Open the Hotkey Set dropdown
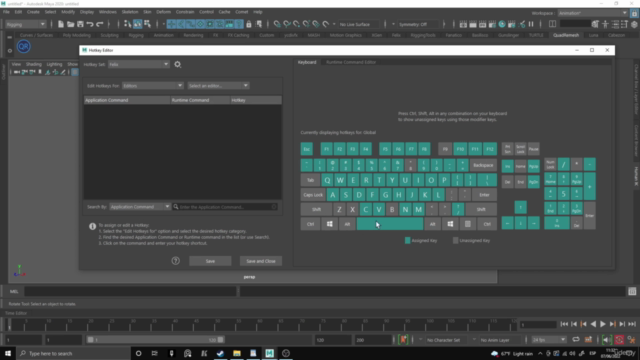 click(x=138, y=64)
